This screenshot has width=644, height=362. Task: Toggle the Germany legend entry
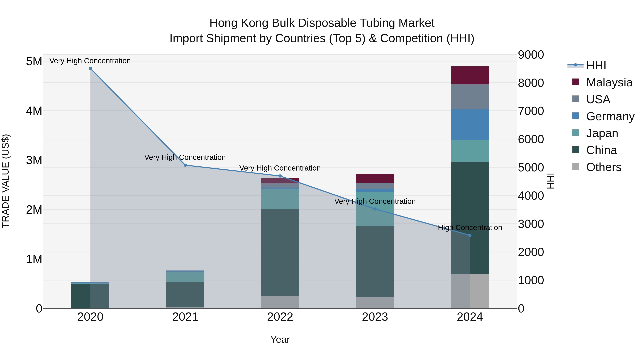[603, 116]
